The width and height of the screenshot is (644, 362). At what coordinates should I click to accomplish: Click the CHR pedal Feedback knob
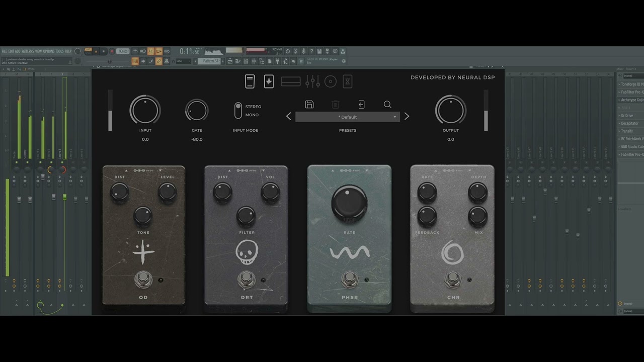click(x=427, y=217)
